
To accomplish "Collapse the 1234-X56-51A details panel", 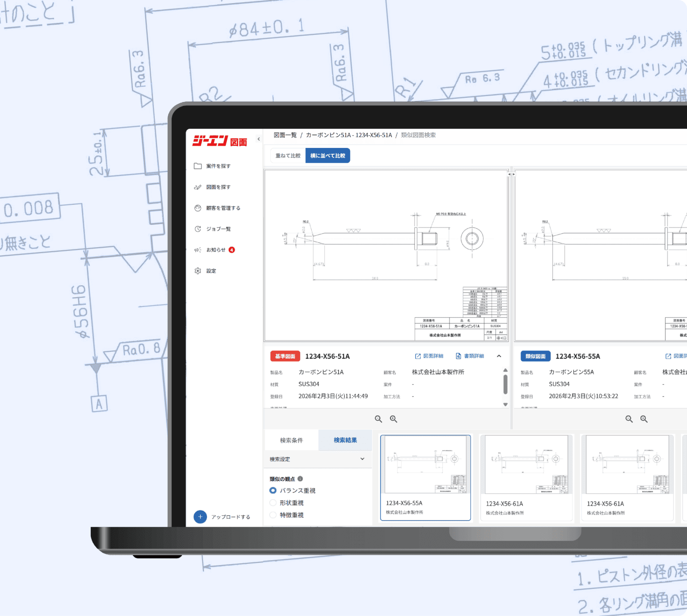I will point(499,356).
